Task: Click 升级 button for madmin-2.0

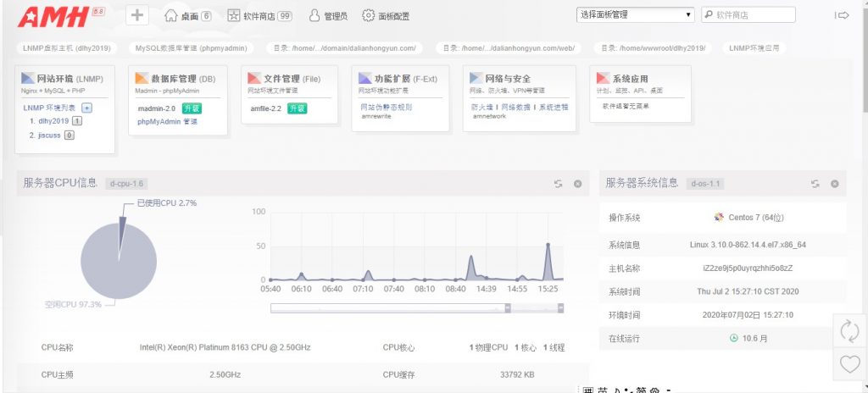Action: 192,108
